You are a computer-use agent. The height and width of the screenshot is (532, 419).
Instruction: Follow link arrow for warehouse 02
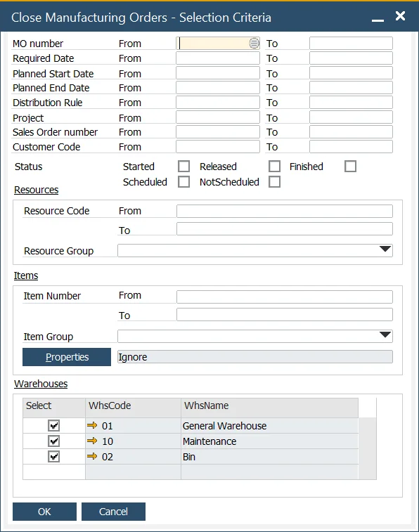[x=92, y=456]
